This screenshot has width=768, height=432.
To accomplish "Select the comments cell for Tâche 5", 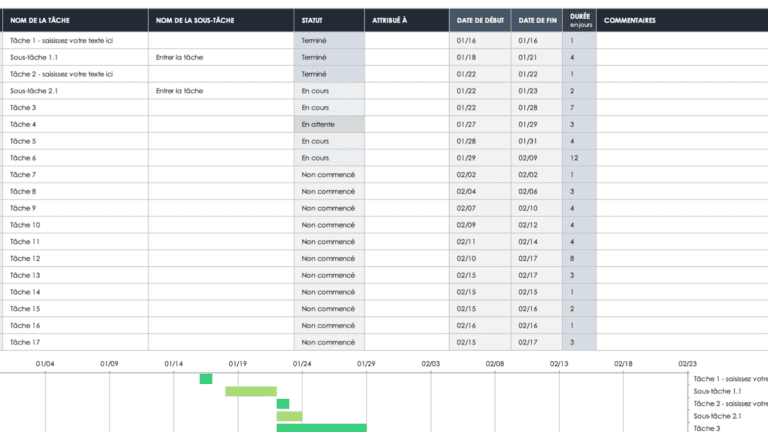I will pos(682,141).
